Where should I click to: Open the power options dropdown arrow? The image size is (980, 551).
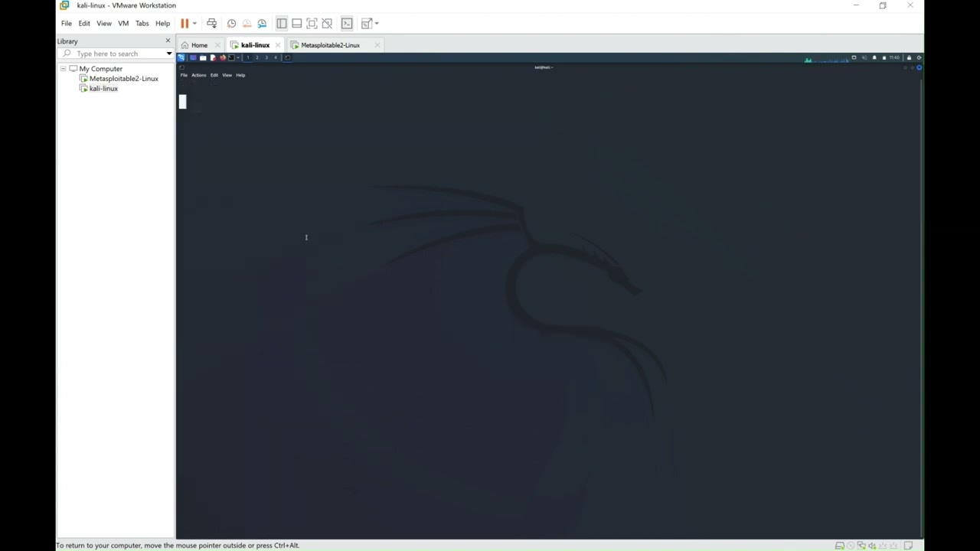(194, 24)
